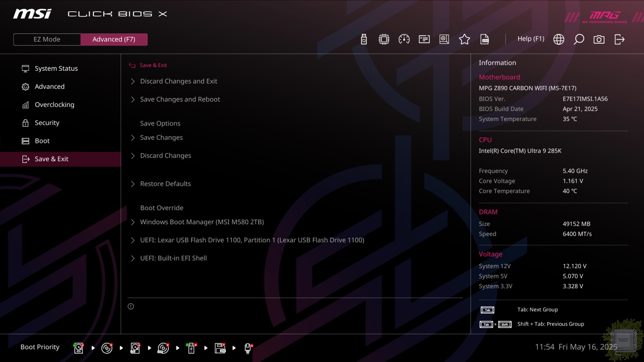Screen dimensions: 644x362
Task: Click the Boot drive icon in sidebar
Action: point(25,141)
